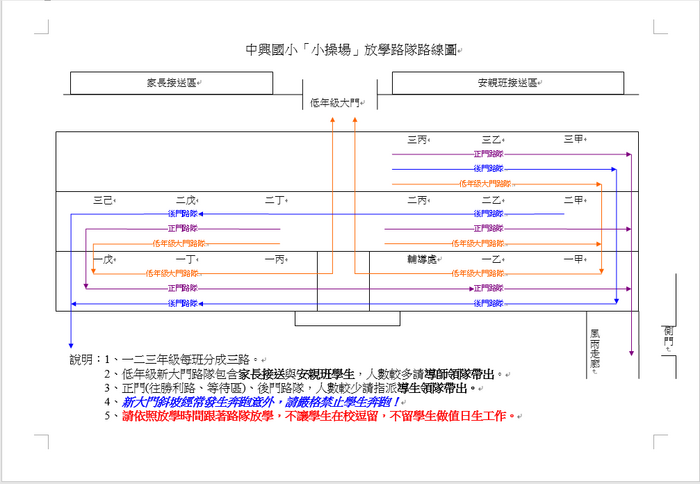Click the blue 後門路隊 label under 二乙

[488, 214]
